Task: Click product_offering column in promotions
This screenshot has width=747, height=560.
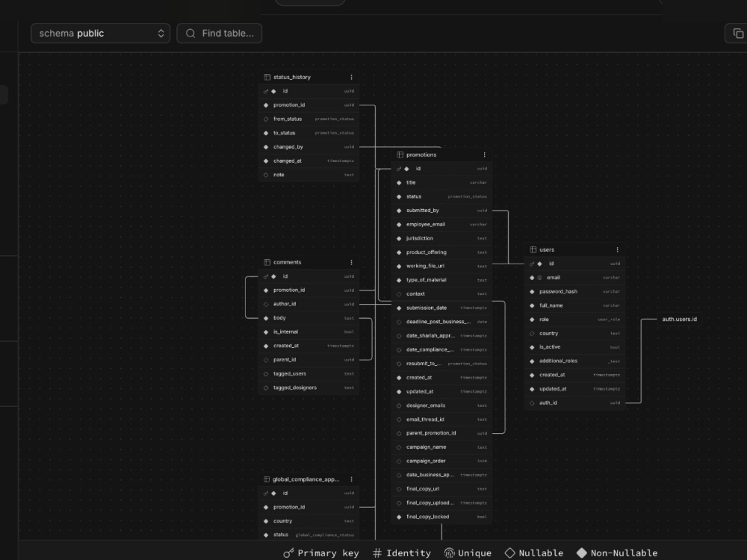Action: [x=441, y=252]
